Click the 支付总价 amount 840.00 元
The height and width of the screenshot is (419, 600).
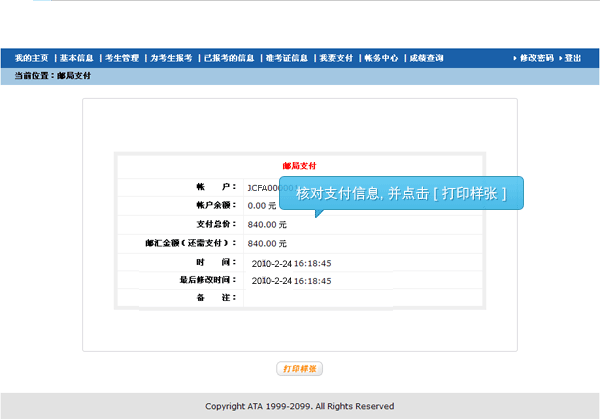click(267, 224)
